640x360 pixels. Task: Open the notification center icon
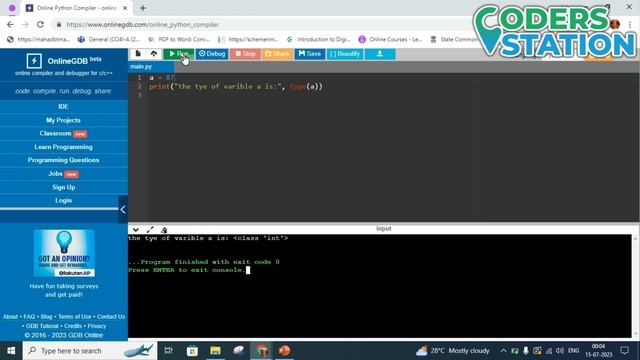click(624, 351)
